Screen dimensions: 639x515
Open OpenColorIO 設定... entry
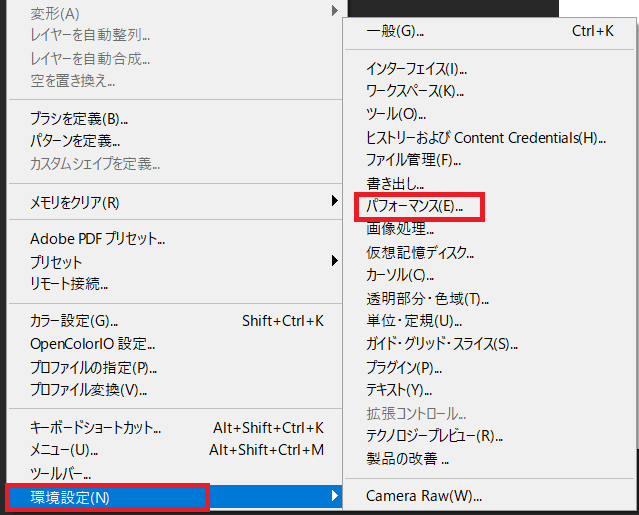[x=175, y=344]
